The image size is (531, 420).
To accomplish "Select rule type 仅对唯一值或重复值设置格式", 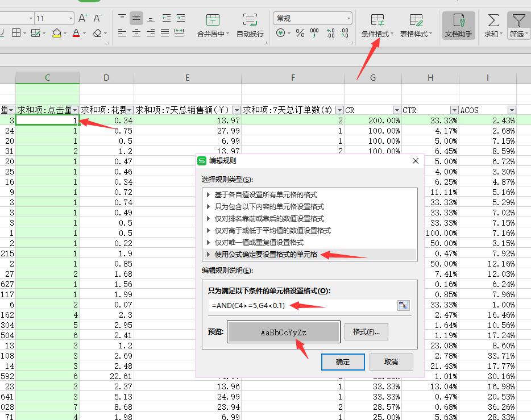I will (x=258, y=243).
